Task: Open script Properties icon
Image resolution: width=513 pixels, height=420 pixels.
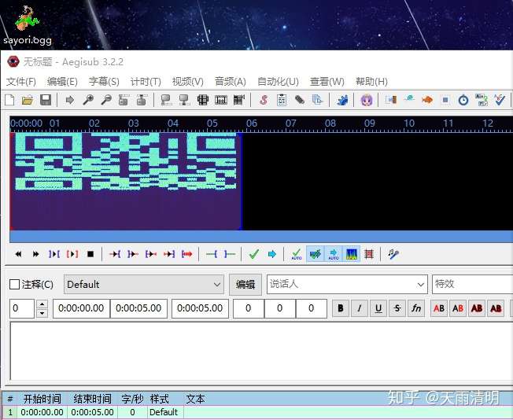Action: pyautogui.click(x=282, y=100)
